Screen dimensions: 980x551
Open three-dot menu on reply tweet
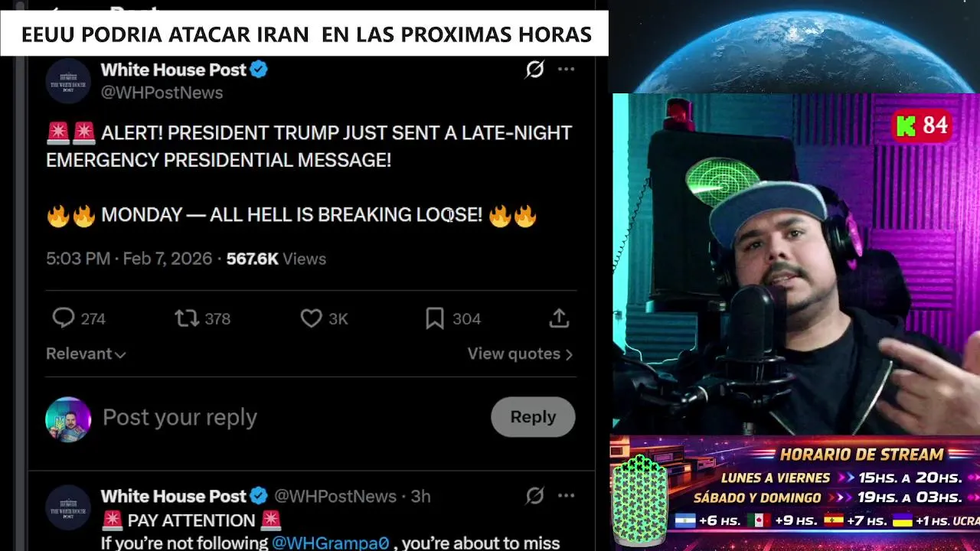(x=566, y=496)
